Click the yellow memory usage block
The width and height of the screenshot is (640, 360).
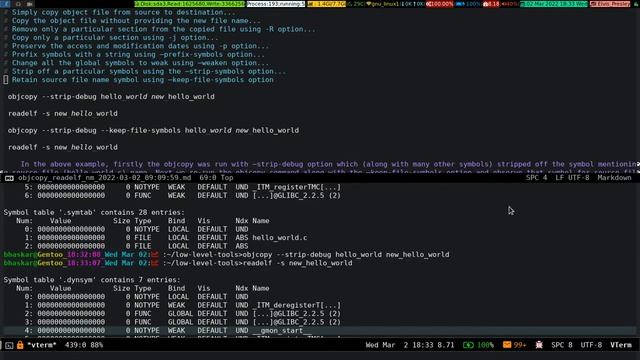pyautogui.click(x=326, y=4)
